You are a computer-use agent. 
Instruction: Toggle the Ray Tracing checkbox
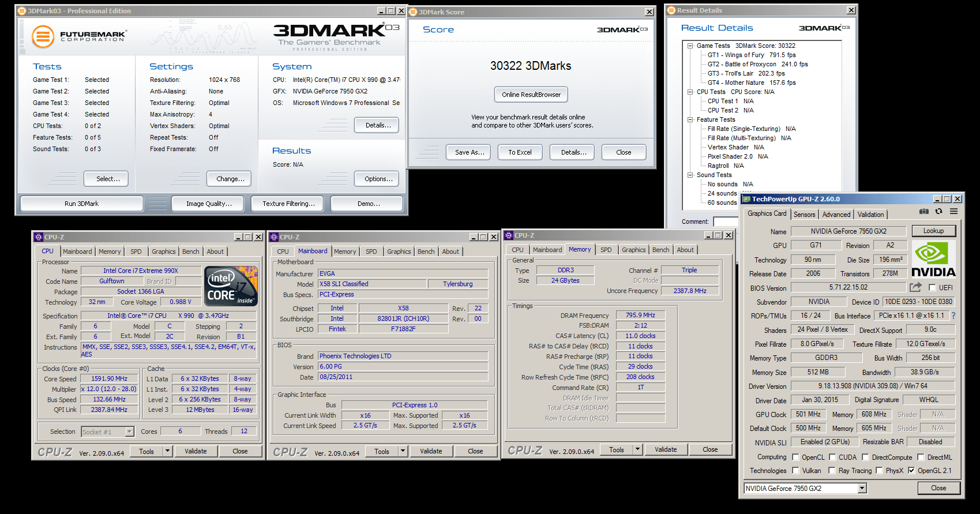click(x=832, y=471)
